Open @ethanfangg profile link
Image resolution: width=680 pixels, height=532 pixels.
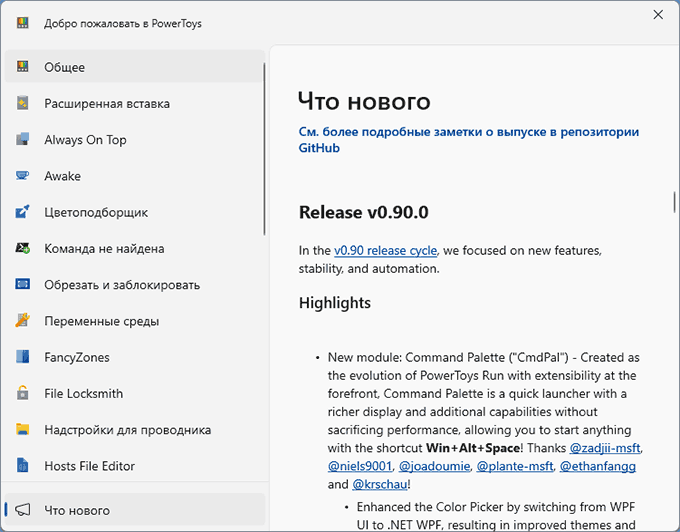point(598,466)
